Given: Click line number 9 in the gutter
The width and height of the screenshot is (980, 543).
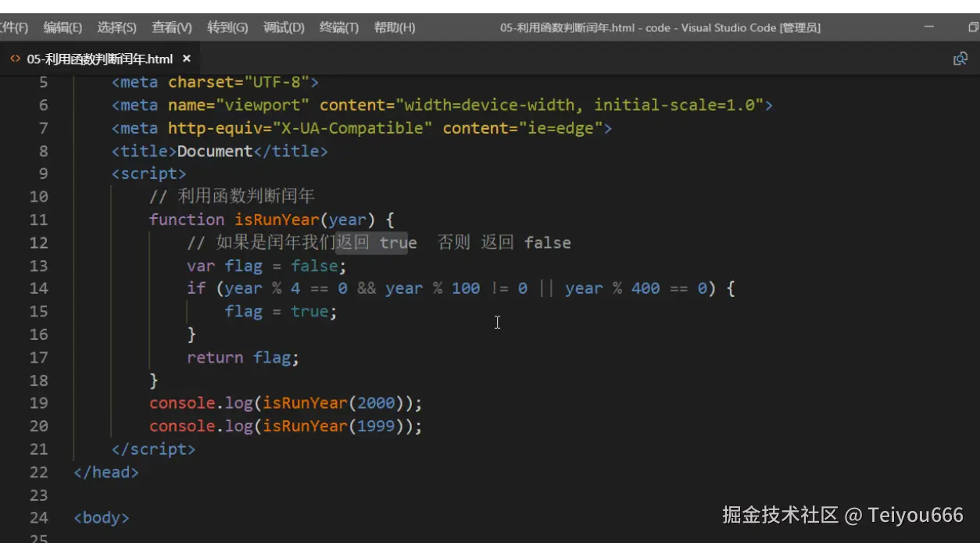Looking at the screenshot, I should click(x=43, y=173).
